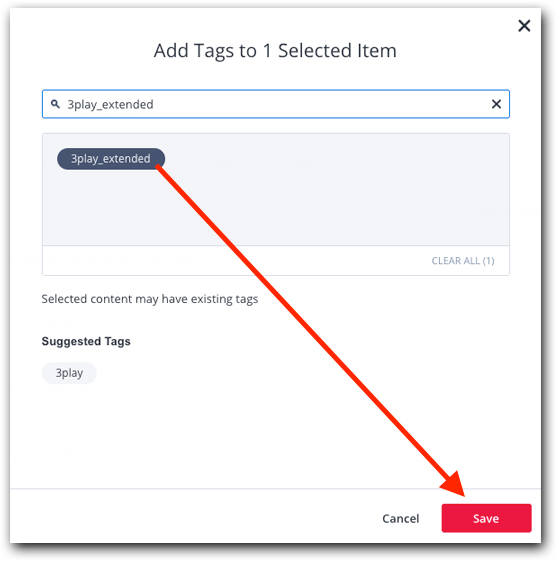The image size is (557, 561).
Task: Click the Cancel text button
Action: 400,518
